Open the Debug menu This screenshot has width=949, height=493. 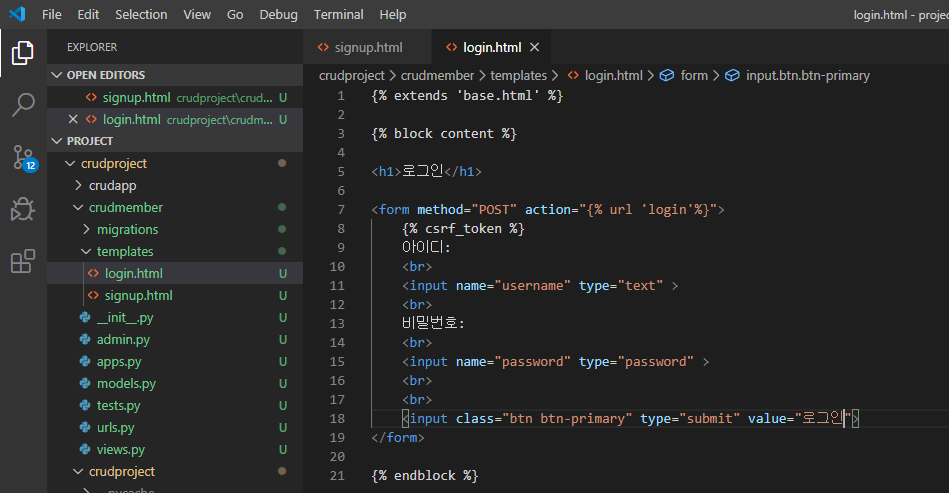coord(278,15)
